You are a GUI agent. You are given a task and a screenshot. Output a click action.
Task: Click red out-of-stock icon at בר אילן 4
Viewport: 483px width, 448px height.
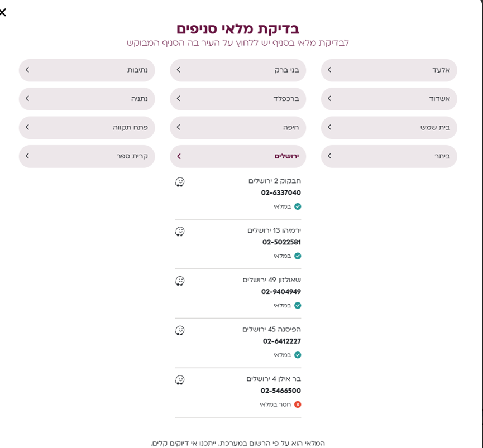tap(298, 404)
